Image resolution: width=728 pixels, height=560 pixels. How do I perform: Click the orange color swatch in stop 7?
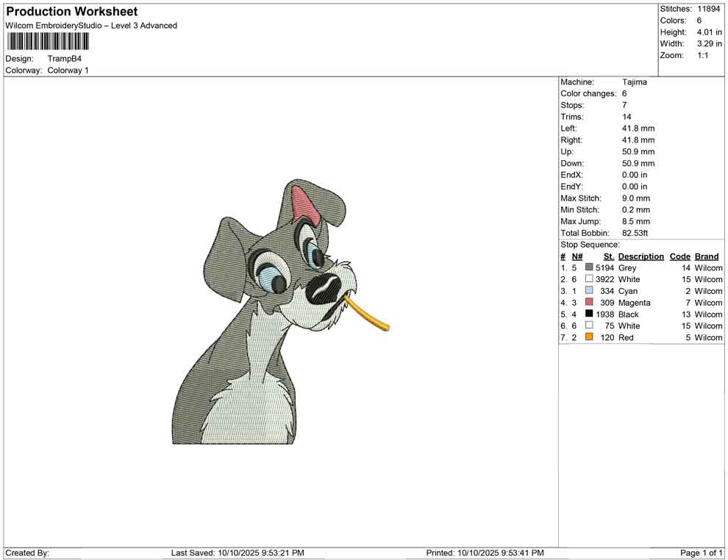click(x=589, y=337)
